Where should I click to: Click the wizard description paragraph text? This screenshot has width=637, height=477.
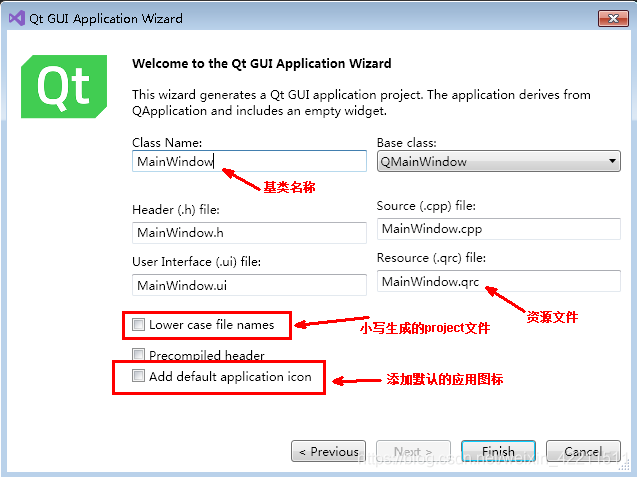tap(361, 102)
